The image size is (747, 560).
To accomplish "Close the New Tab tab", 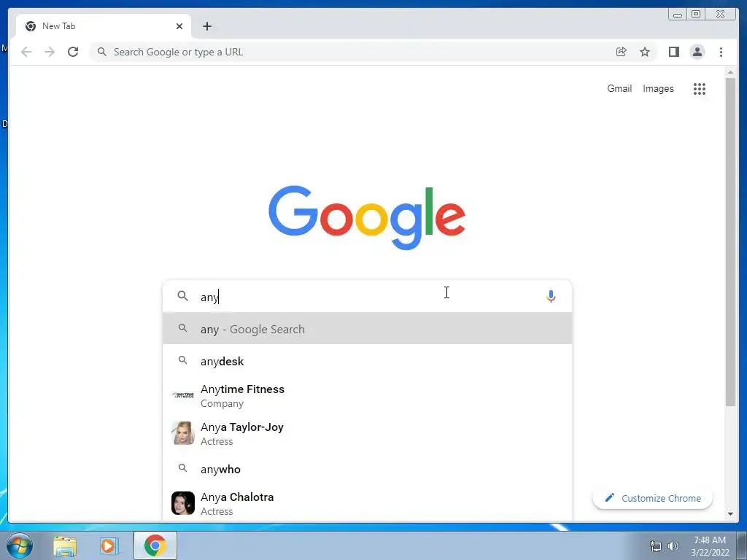I will (x=179, y=26).
